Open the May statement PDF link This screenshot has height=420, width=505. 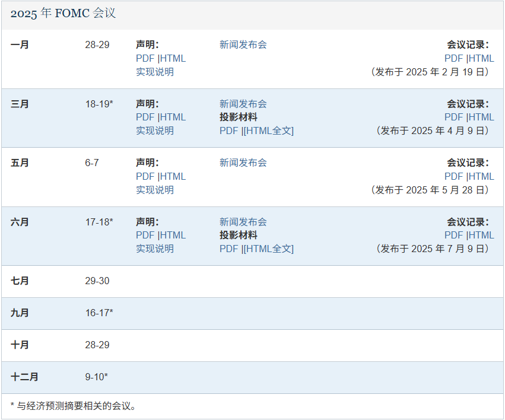click(145, 176)
